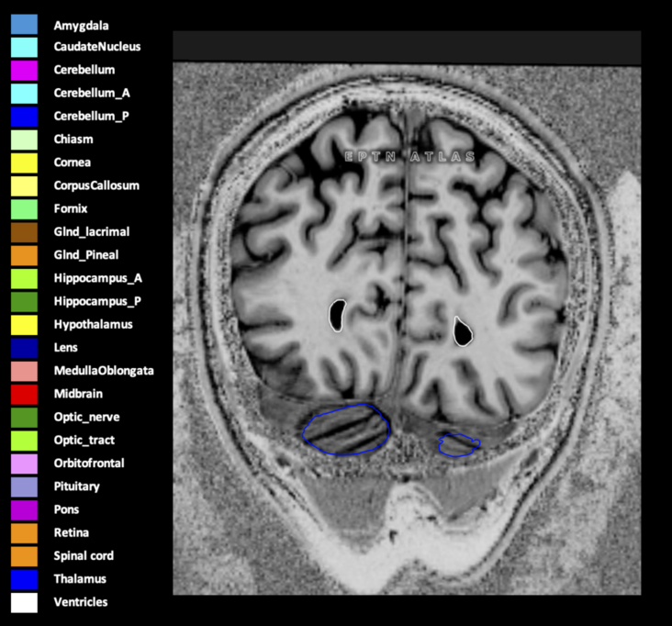Choose the Retina orange swatch
Image resolution: width=672 pixels, height=626 pixels.
tap(24, 533)
